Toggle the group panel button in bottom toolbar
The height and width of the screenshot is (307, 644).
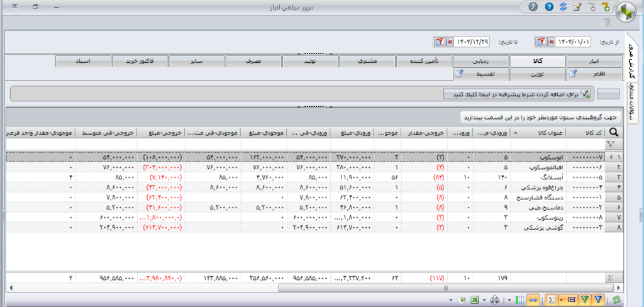572,300
